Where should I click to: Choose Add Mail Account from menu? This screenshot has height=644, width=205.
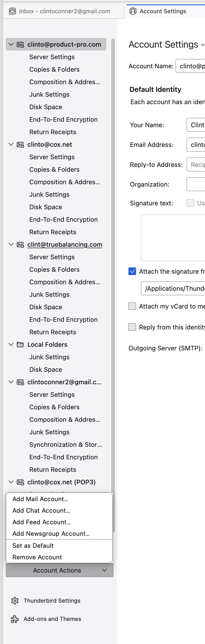click(40, 499)
